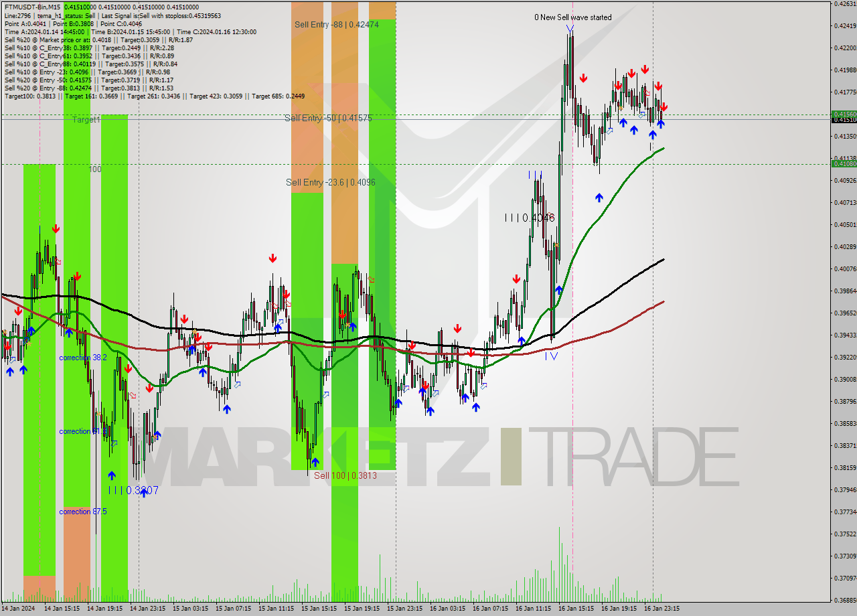Click the 0.42631 price axis value
Viewport: 857px width, 616px height.
click(845, 4)
